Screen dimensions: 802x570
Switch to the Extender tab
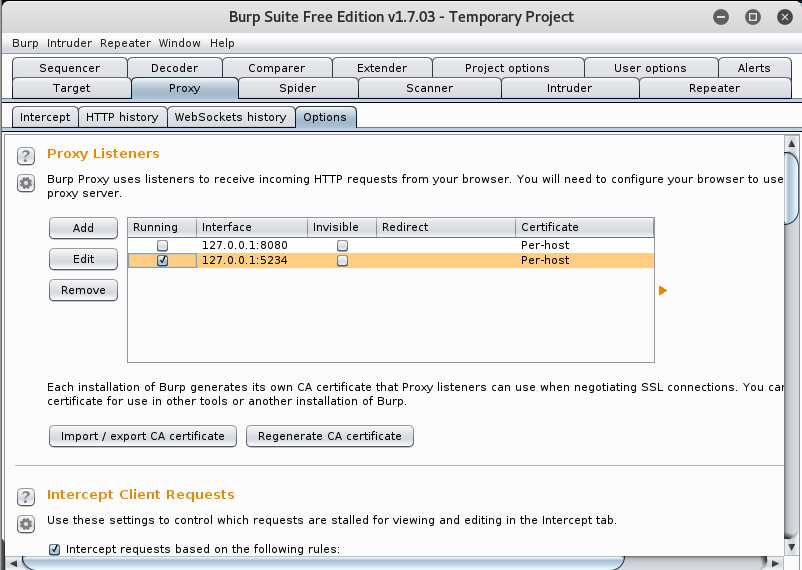[x=382, y=68]
